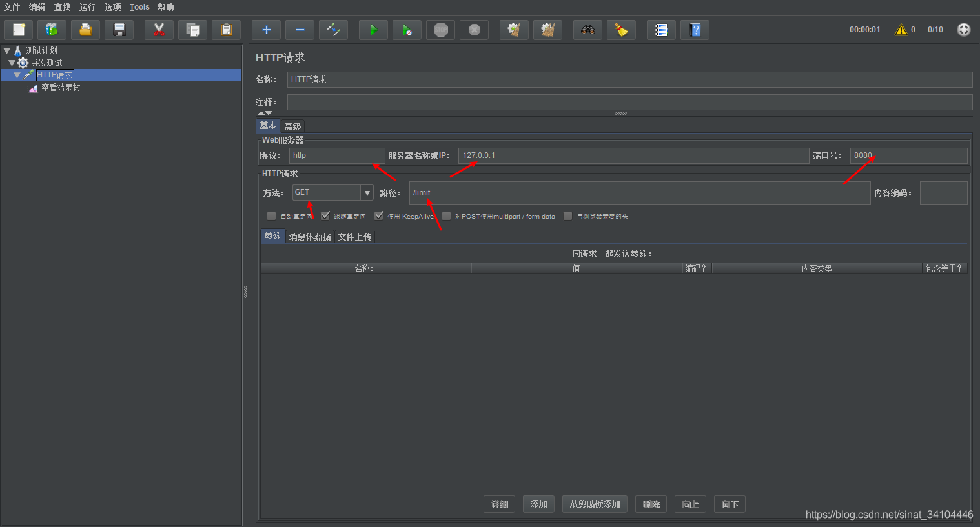Start the test with the green play icon
Screen dimensions: 980x527
click(x=373, y=30)
